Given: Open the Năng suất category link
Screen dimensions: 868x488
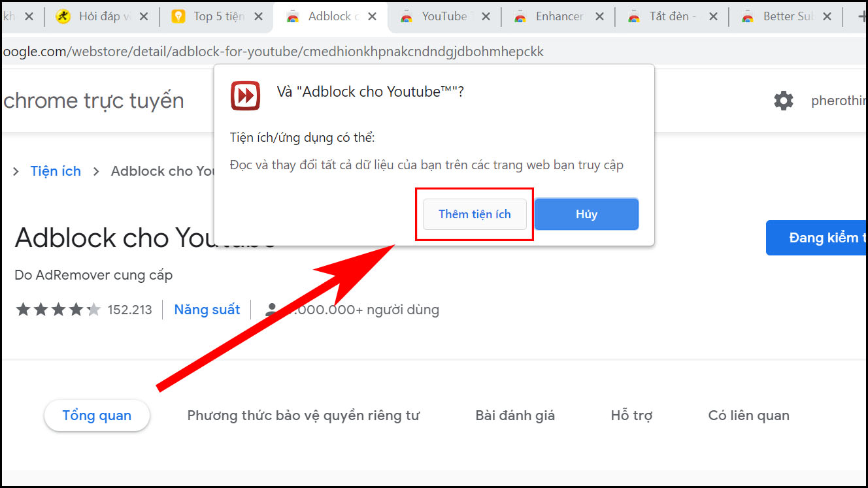Looking at the screenshot, I should click(207, 309).
